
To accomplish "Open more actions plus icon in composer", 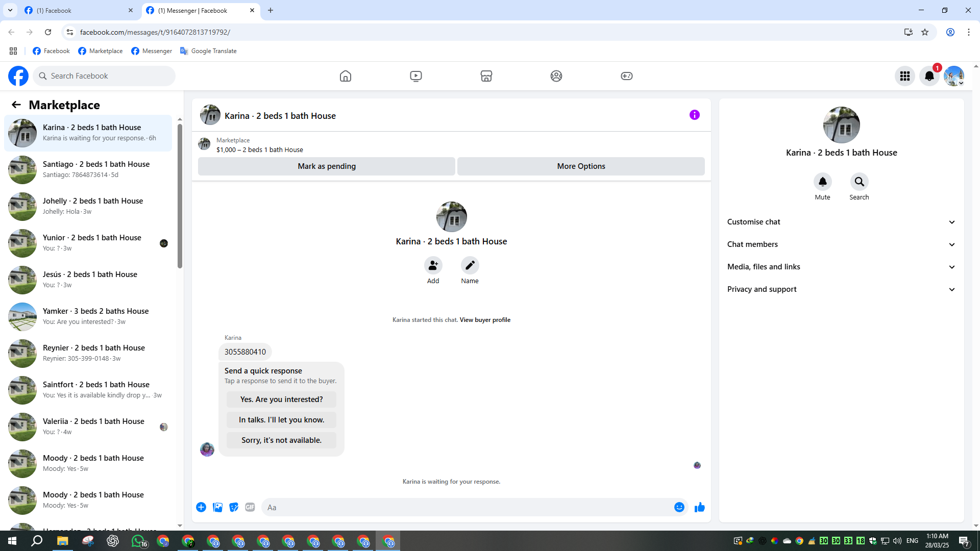I will 201,507.
